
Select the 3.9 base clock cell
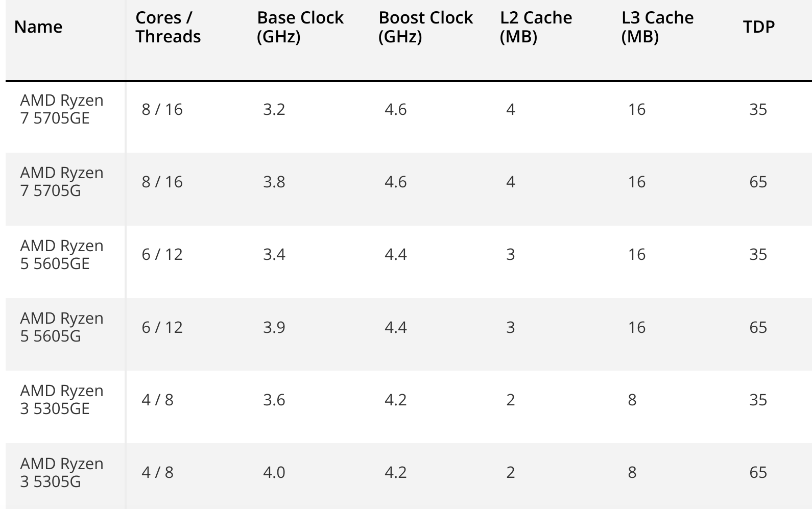tap(274, 327)
